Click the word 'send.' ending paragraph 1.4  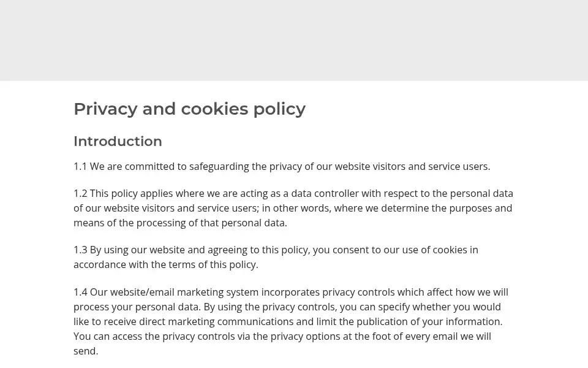(x=86, y=351)
